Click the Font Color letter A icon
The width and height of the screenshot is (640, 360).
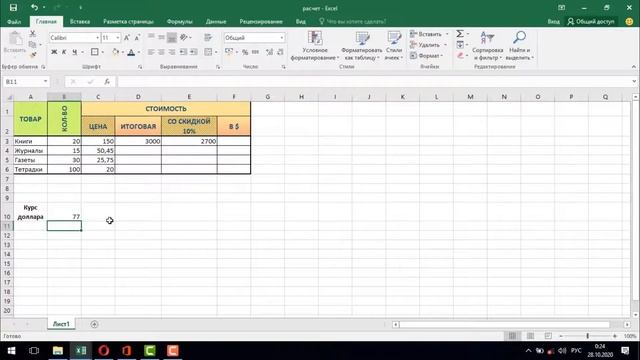131,52
